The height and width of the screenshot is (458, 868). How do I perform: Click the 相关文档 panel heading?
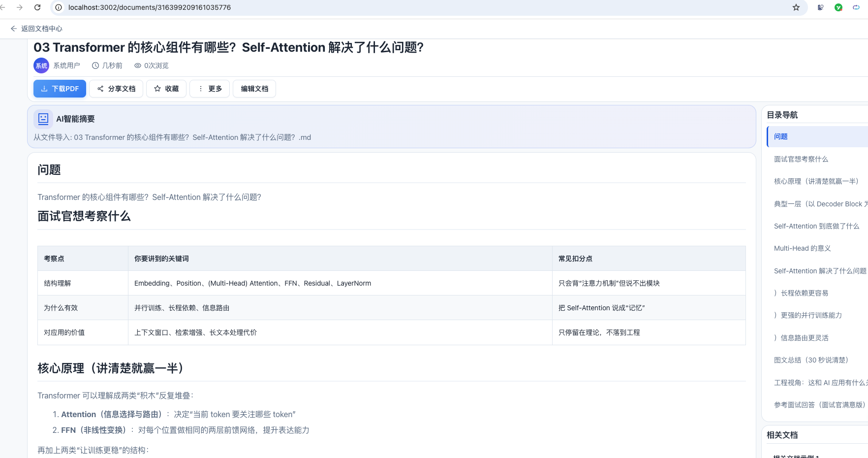(782, 435)
